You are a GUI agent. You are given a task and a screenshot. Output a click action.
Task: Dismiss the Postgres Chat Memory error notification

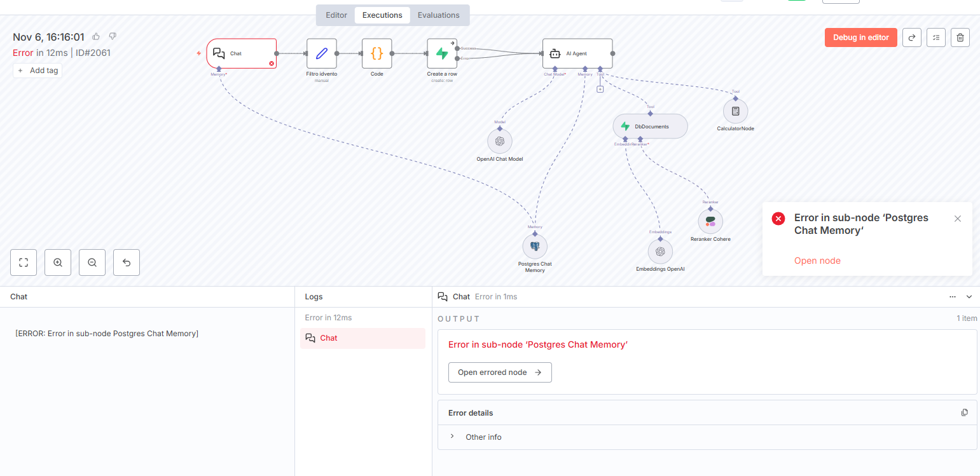click(x=958, y=219)
